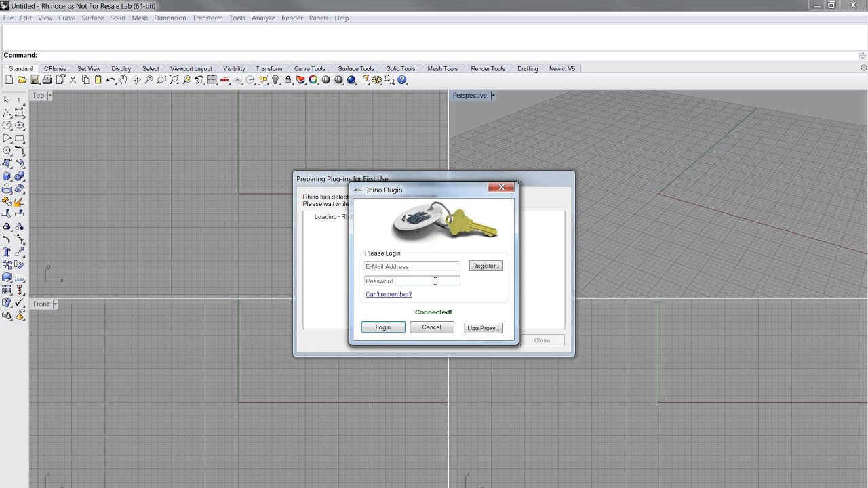
Task: Open the Transform menu
Action: pyautogui.click(x=208, y=18)
